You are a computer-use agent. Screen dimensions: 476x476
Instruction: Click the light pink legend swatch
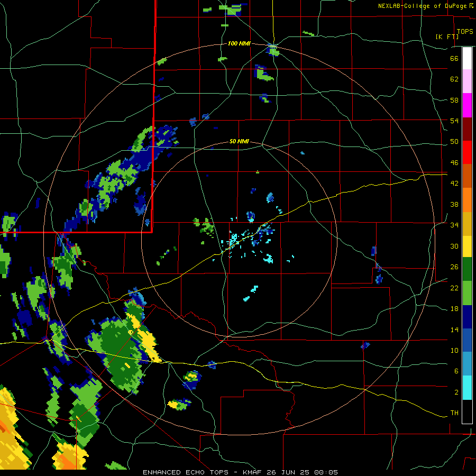coord(467,81)
